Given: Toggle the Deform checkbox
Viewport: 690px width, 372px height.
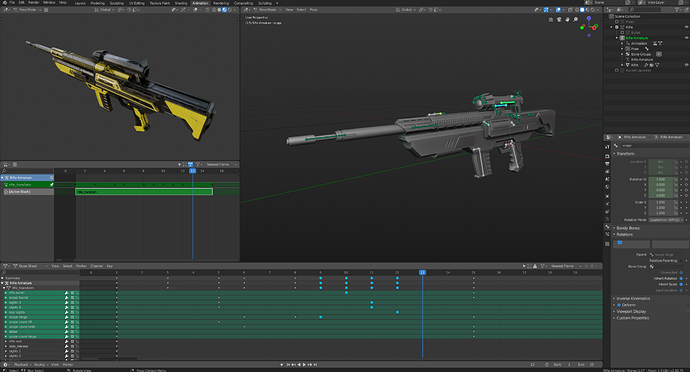Looking at the screenshot, I should [x=619, y=305].
